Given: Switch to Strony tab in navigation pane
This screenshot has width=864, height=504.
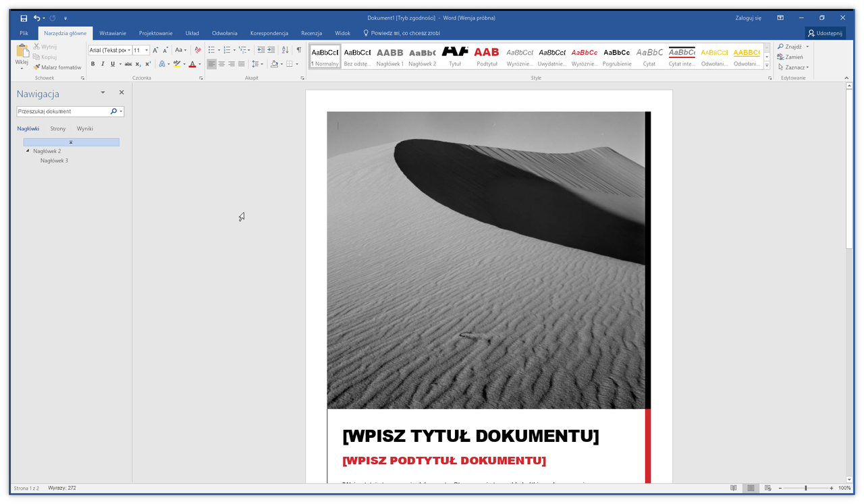Looking at the screenshot, I should [58, 128].
